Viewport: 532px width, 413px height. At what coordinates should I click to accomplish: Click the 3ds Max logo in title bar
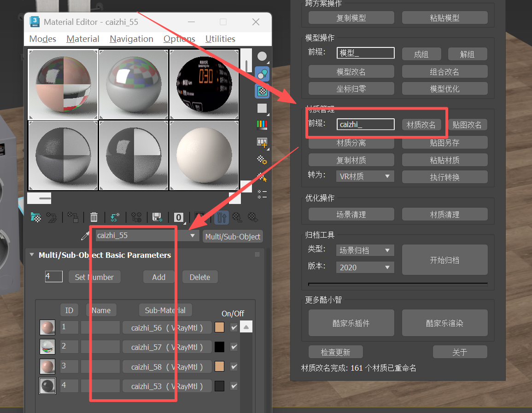point(35,22)
